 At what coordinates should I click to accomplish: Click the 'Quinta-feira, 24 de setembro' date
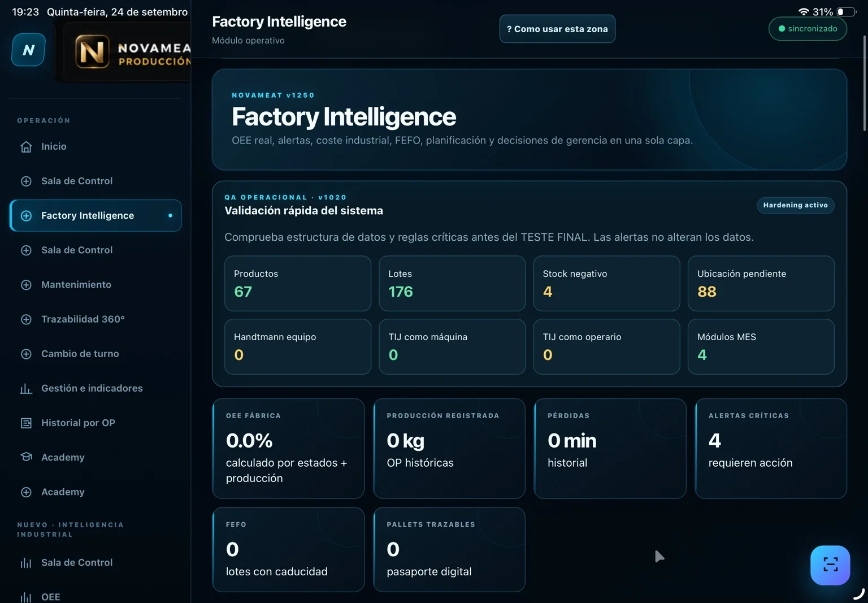(117, 12)
